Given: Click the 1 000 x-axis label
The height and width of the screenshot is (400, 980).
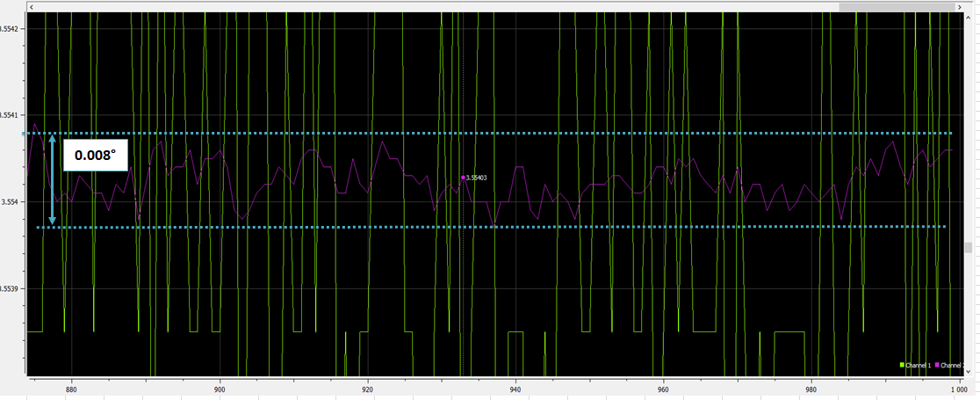Looking at the screenshot, I should pos(959,389).
